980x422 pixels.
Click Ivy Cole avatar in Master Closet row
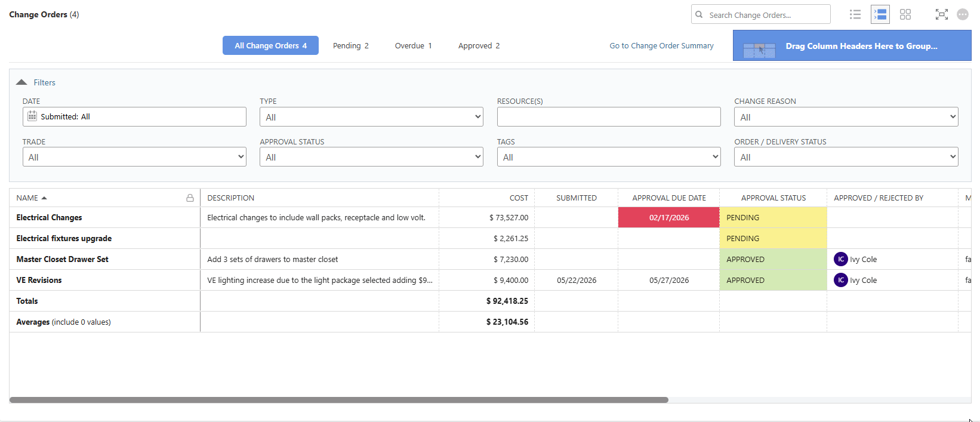tap(841, 259)
